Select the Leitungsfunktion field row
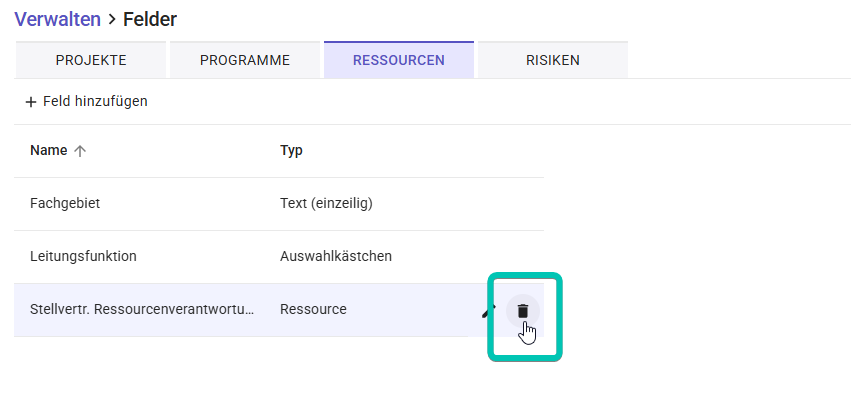 pos(279,257)
